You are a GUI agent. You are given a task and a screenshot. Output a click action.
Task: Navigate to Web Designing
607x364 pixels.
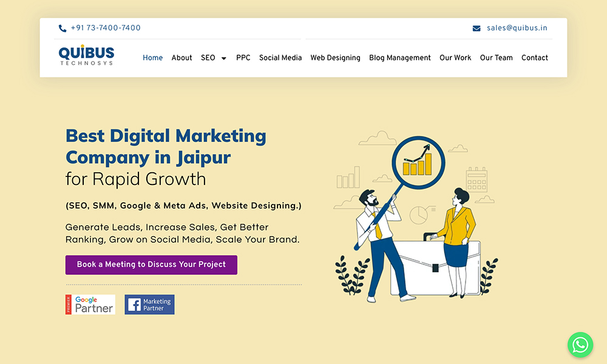(x=335, y=58)
